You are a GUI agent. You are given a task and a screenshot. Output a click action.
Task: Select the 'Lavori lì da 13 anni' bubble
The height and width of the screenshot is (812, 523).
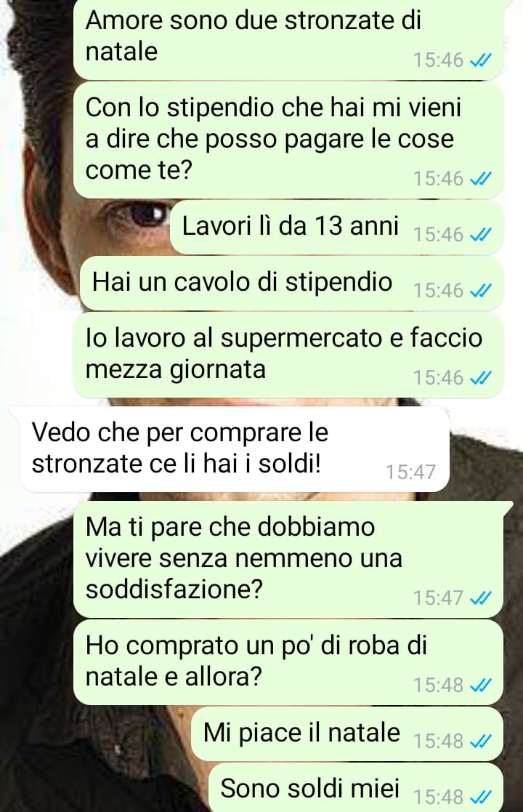point(337,228)
